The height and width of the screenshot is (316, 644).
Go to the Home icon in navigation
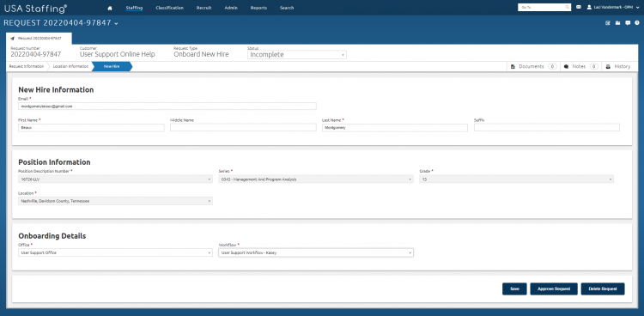110,8
